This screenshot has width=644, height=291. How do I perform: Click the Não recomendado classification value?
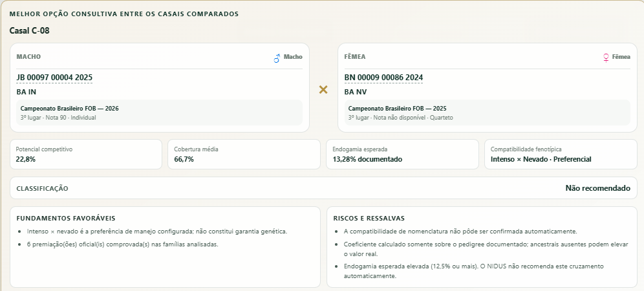[597, 188]
